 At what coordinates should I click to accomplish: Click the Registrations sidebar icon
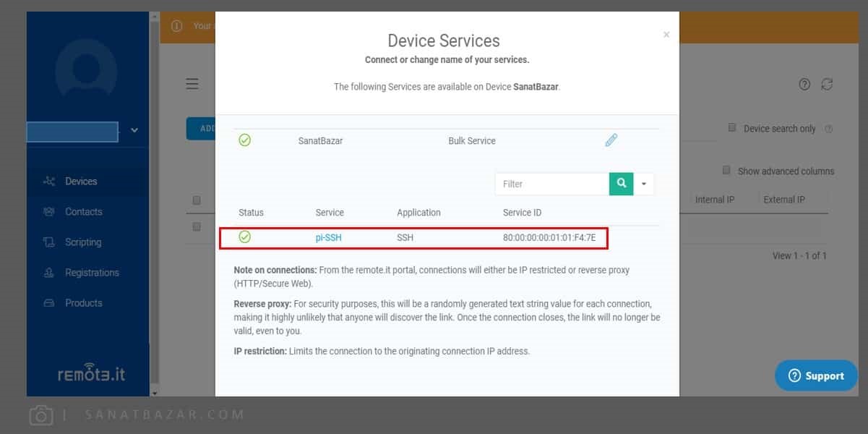pos(49,273)
